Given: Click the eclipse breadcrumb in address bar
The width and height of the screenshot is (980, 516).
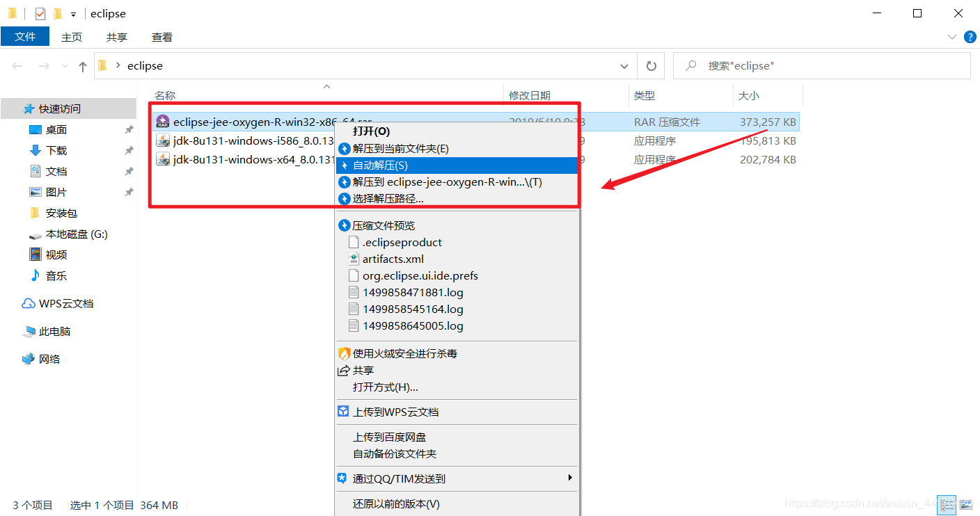Looking at the screenshot, I should [x=145, y=66].
